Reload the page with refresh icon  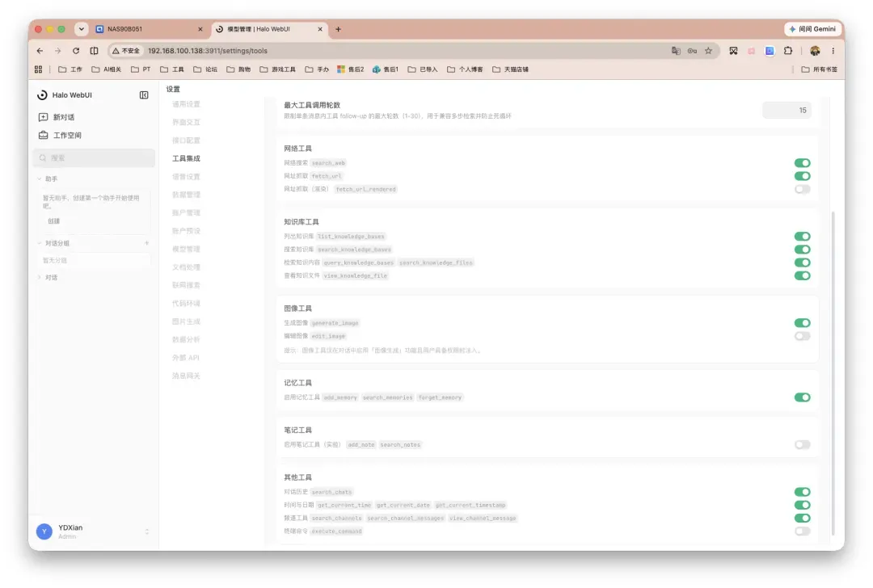(x=76, y=51)
